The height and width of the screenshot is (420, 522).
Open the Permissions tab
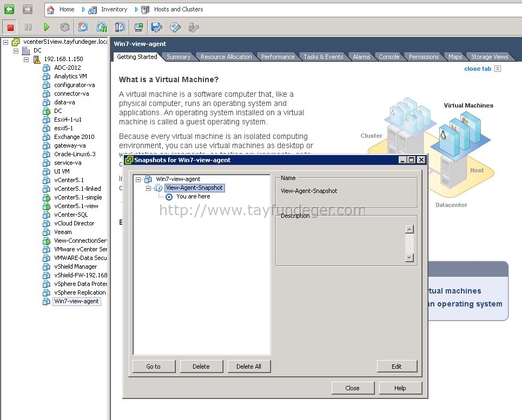point(424,57)
